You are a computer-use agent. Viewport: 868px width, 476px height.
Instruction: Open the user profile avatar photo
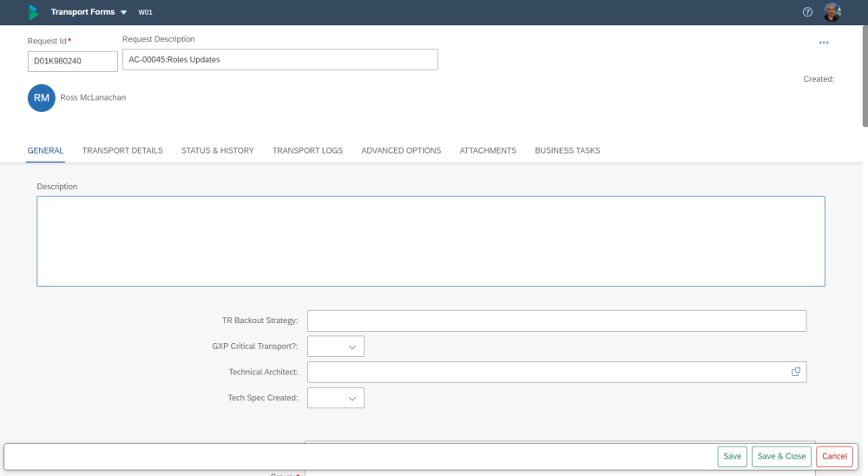tap(832, 12)
